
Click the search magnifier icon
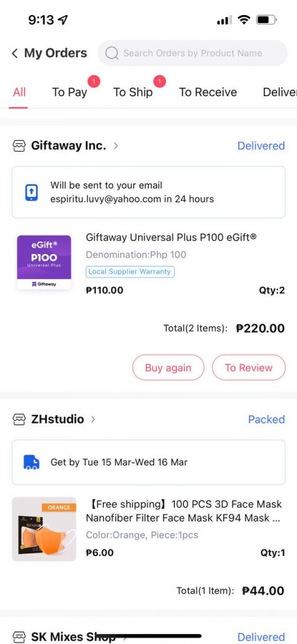point(112,53)
